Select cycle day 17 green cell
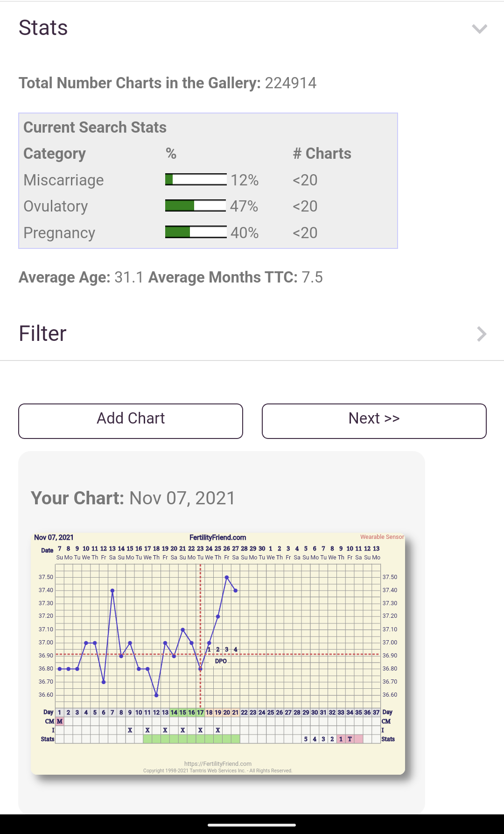This screenshot has height=834, width=504. (x=200, y=713)
